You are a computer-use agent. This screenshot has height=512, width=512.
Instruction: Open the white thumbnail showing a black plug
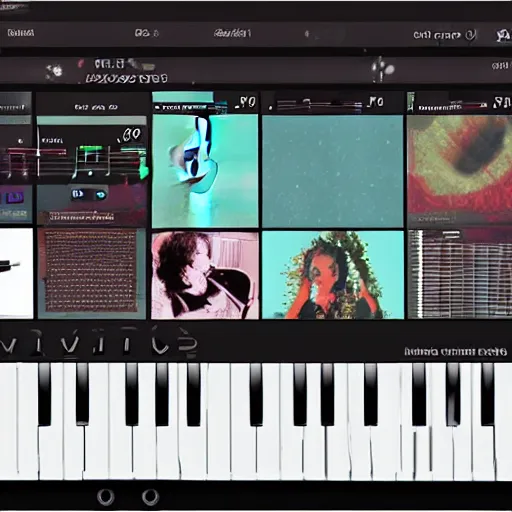point(16,273)
